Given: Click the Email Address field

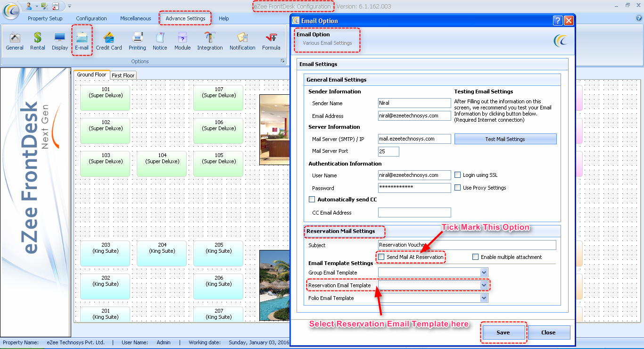Looking at the screenshot, I should [415, 116].
